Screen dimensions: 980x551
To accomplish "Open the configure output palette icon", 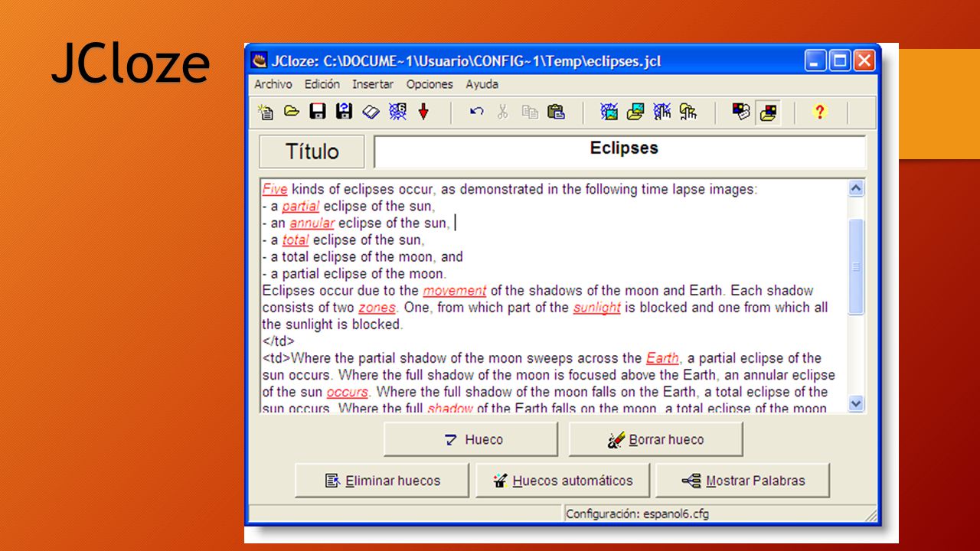I will coord(741,112).
